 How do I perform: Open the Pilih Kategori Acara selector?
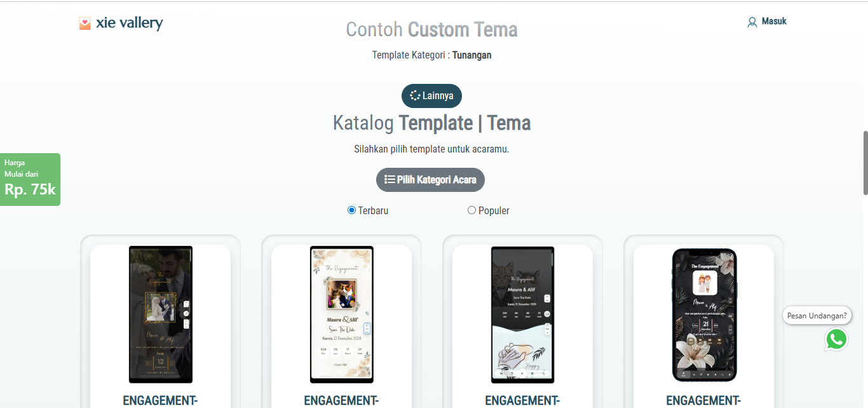pyautogui.click(x=430, y=180)
